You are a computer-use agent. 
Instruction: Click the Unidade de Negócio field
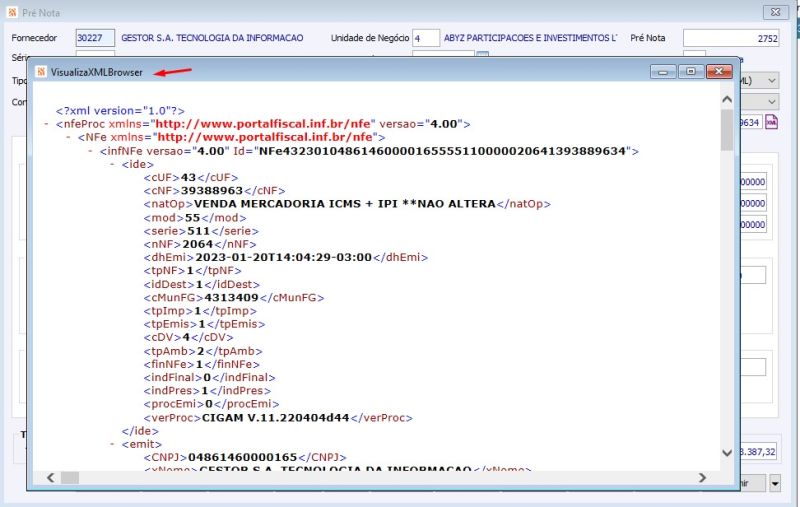coord(426,38)
